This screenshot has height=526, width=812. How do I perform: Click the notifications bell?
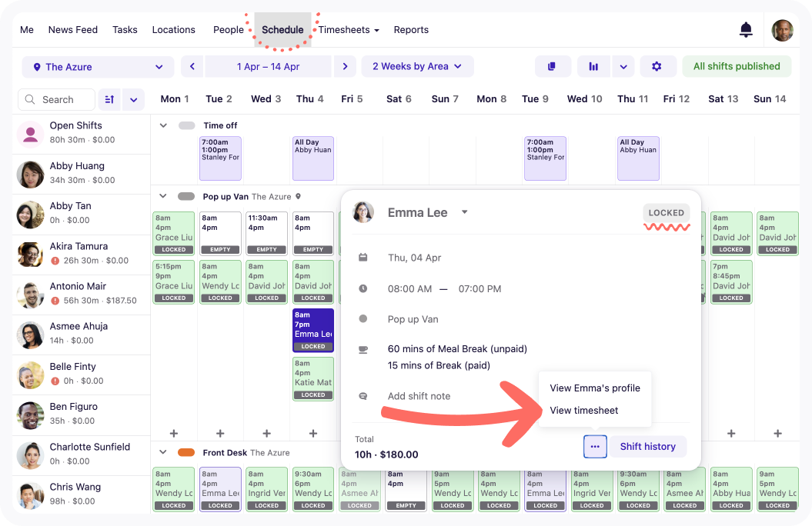click(x=745, y=28)
